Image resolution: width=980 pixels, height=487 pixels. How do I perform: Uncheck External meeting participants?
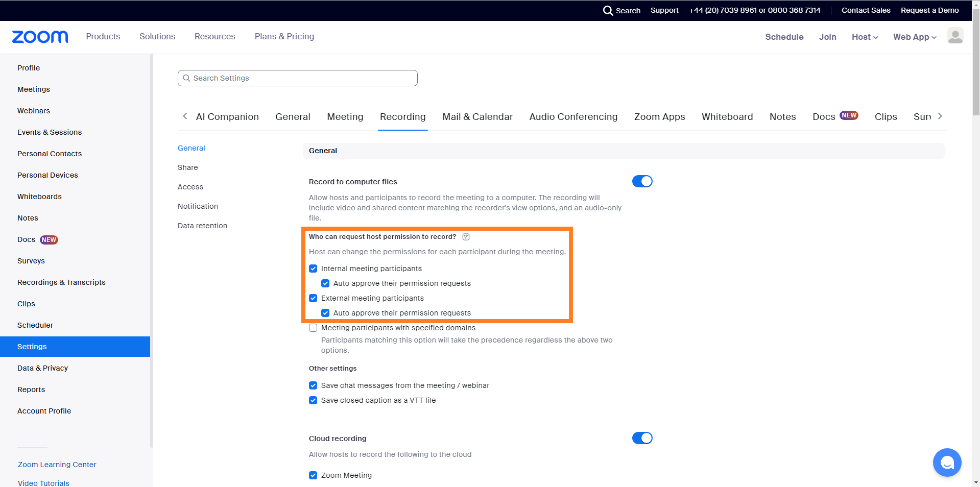313,298
